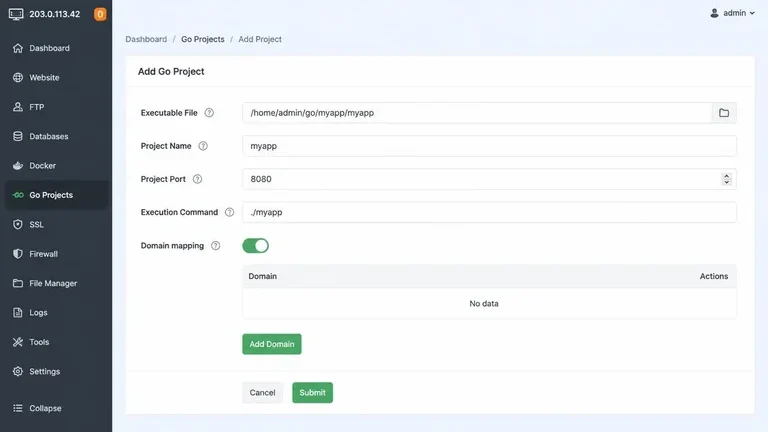Viewport: 768px width, 432px height.
Task: Open the orange notification badge showing 0
Action: coord(100,14)
